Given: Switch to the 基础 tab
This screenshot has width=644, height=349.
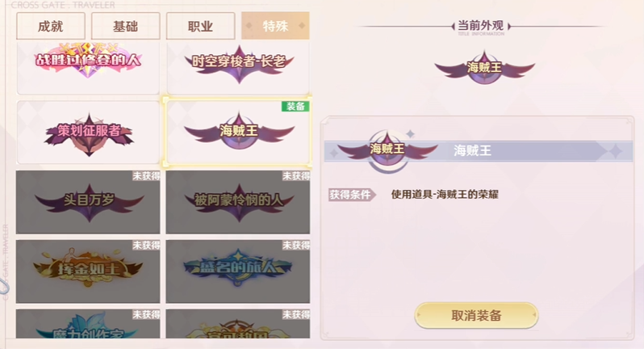Looking at the screenshot, I should [x=125, y=26].
